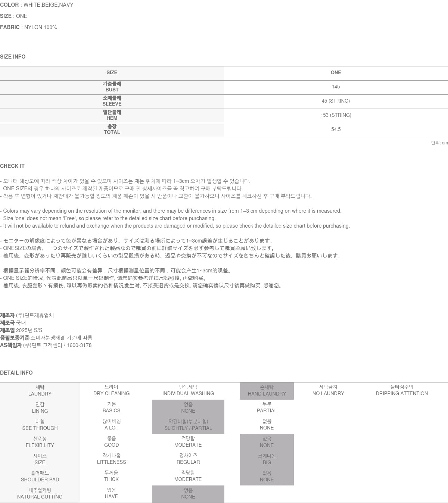Image resolution: width=448 pixels, height=503 pixels.
Task: Click the NATURAL CUTTING row label
Action: 40,494
